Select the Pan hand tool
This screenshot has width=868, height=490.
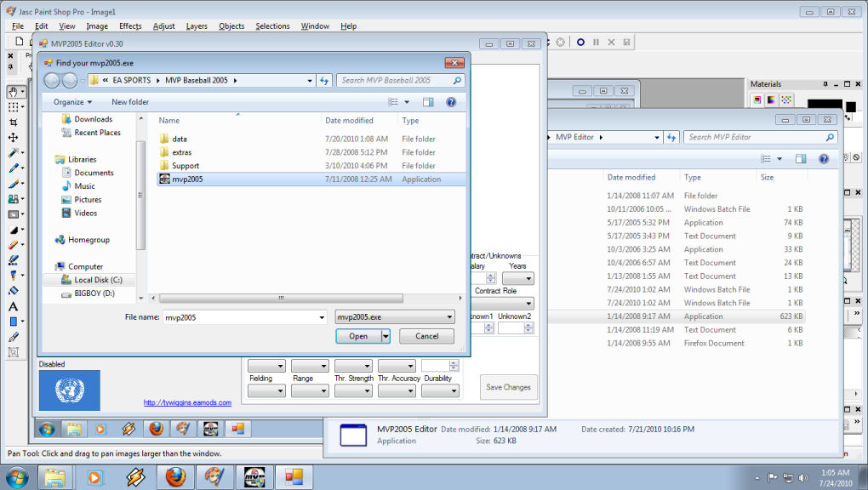coord(13,91)
